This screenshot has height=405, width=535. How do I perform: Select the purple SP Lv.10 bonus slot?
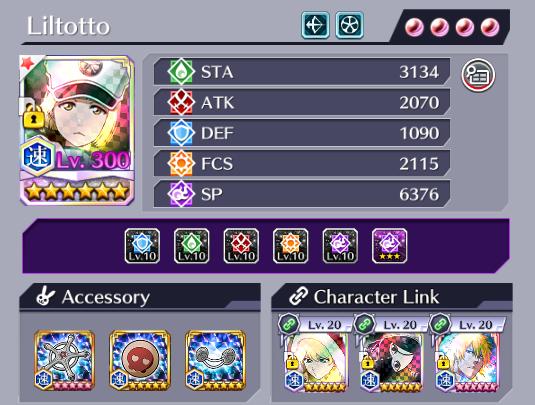pos(340,246)
